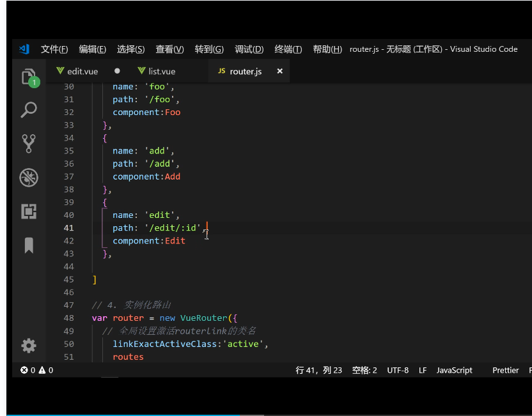Open the 转到(G) menu
The height and width of the screenshot is (416, 532).
pos(209,49)
